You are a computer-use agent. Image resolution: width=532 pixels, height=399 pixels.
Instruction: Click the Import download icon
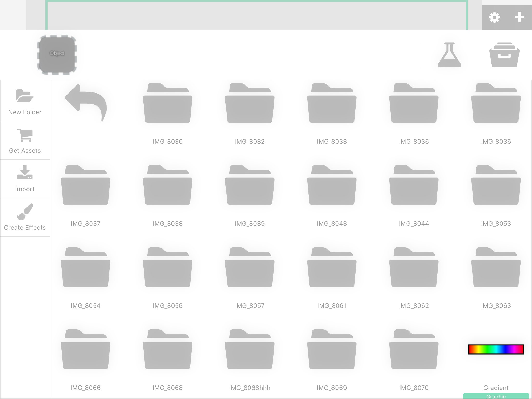[25, 173]
